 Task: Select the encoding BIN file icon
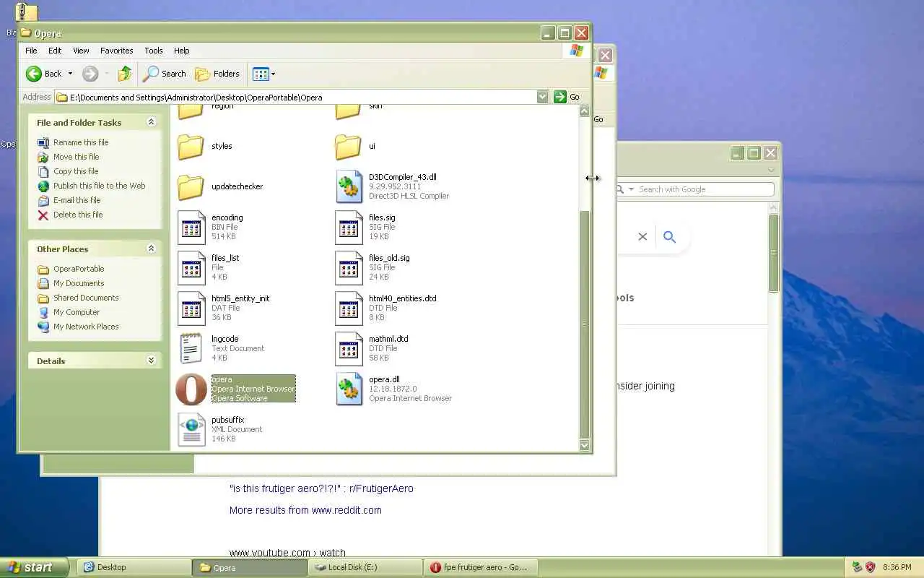click(191, 227)
